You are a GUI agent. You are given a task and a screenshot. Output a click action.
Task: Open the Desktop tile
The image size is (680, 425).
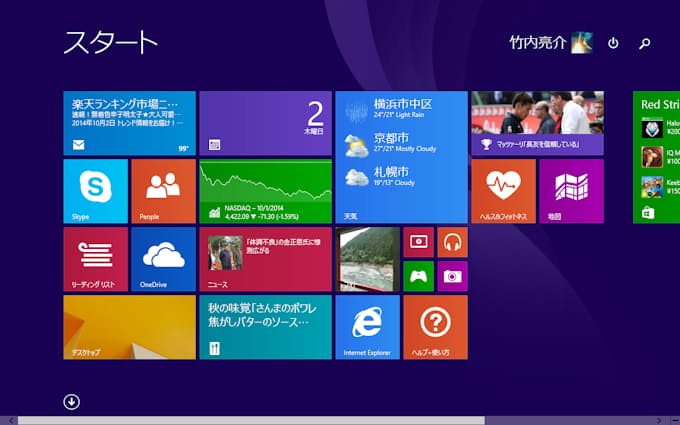[129, 327]
